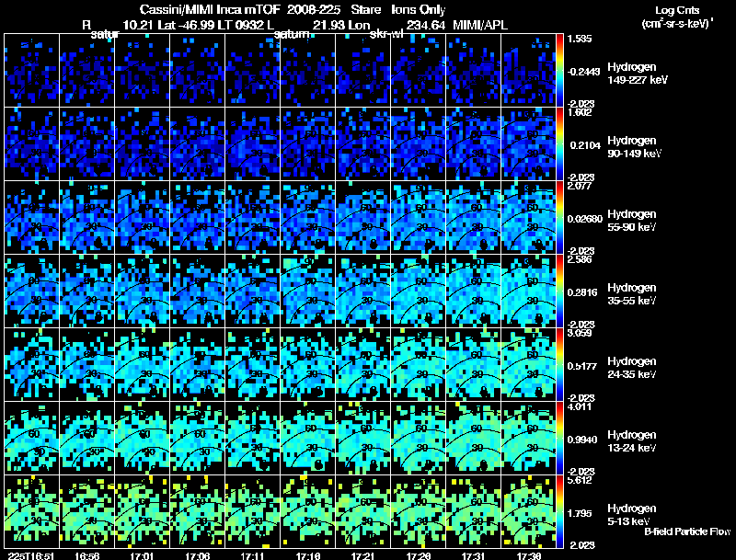Click the 'Hydrogen 35-55 keV' row label
This screenshot has height=560, width=736.
[x=632, y=294]
